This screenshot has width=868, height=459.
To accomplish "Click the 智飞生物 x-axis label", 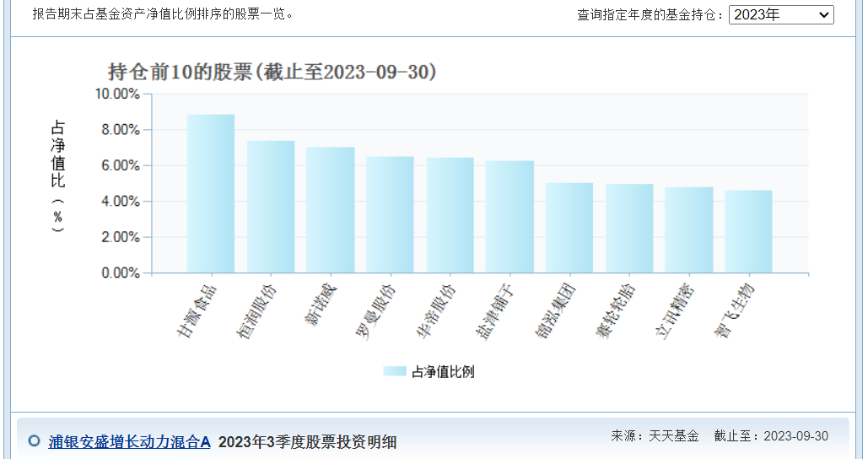I will pyautogui.click(x=735, y=310).
